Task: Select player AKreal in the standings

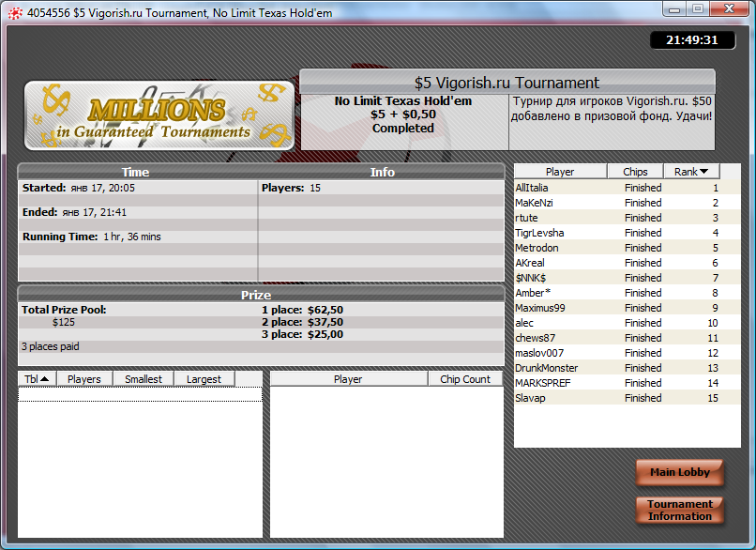Action: click(x=627, y=263)
